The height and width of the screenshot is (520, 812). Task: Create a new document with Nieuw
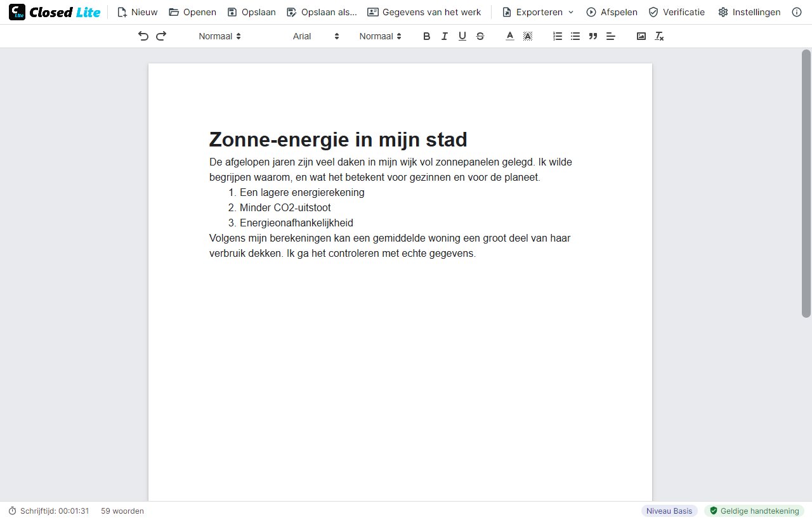138,12
